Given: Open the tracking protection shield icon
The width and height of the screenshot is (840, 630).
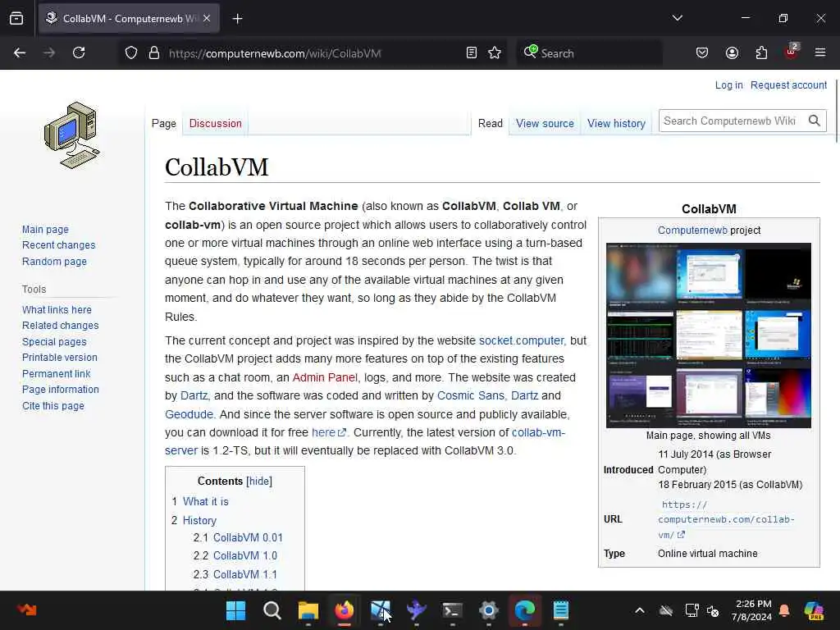Looking at the screenshot, I should tap(131, 52).
